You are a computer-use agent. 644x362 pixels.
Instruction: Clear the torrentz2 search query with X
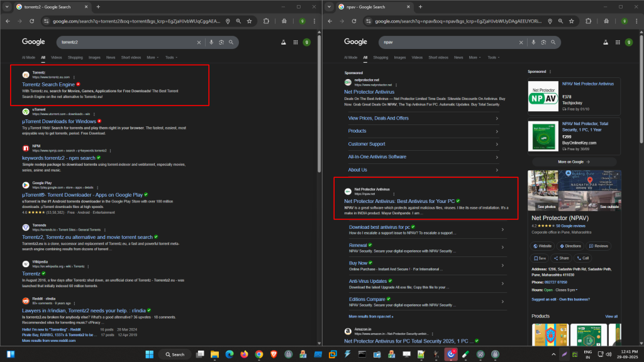tap(199, 43)
